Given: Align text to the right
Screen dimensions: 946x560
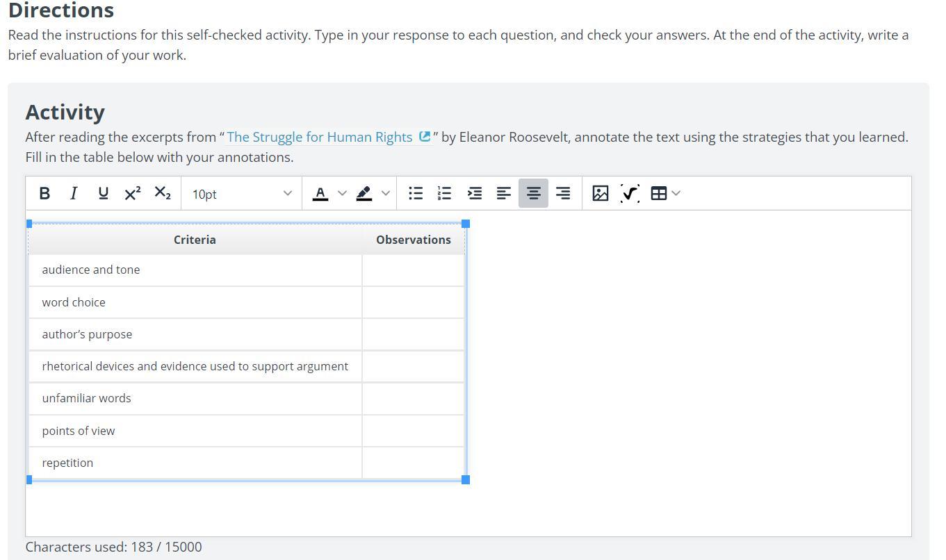Looking at the screenshot, I should 563,193.
